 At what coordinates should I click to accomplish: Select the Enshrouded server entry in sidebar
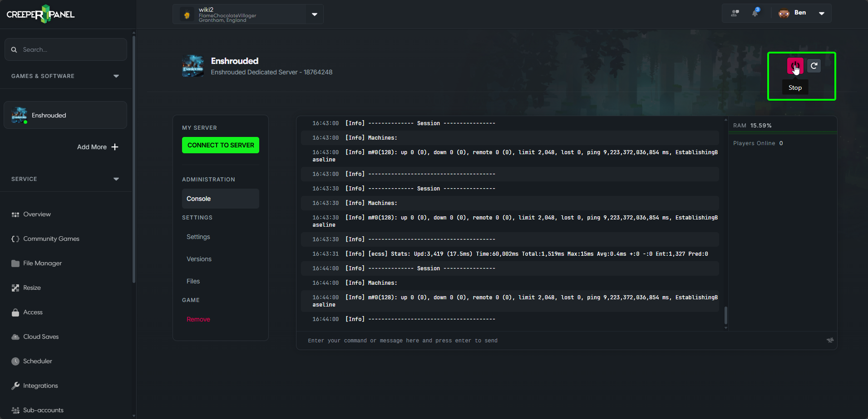click(x=65, y=115)
